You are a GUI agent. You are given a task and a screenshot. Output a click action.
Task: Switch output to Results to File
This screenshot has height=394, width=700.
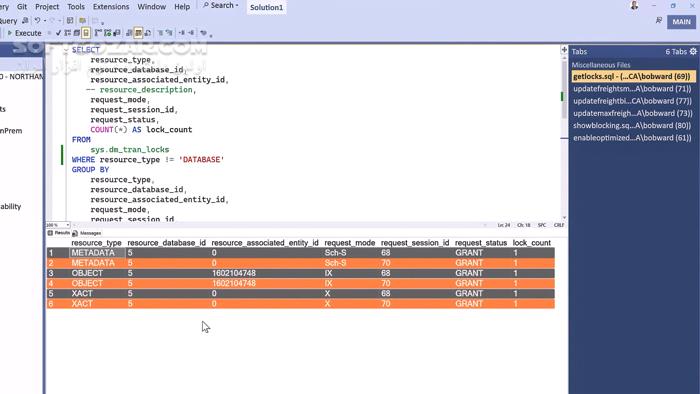point(147,33)
